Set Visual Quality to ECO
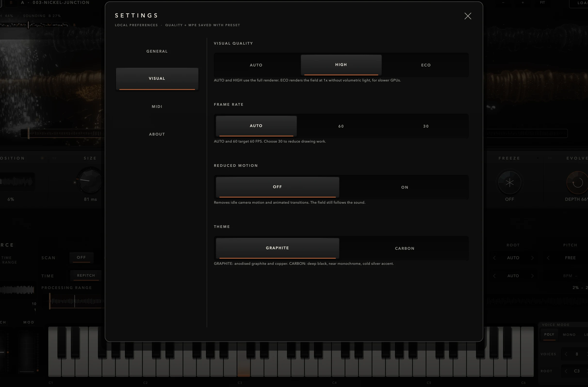 (426, 65)
